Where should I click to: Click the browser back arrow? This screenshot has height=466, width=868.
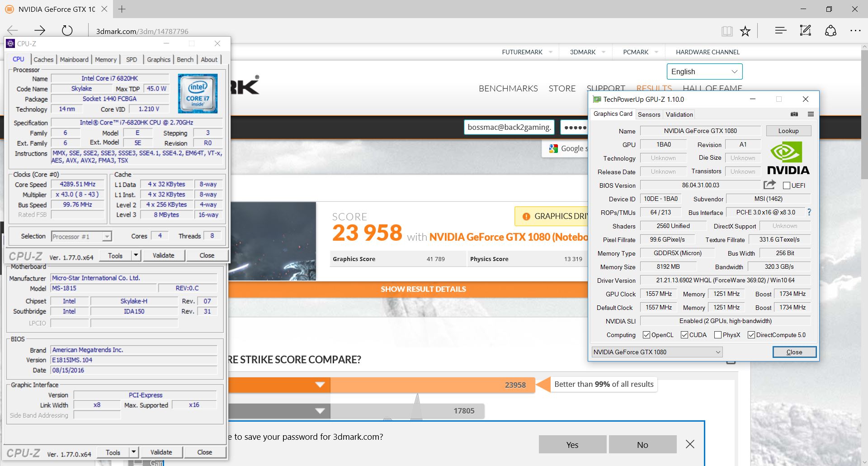coord(12,30)
